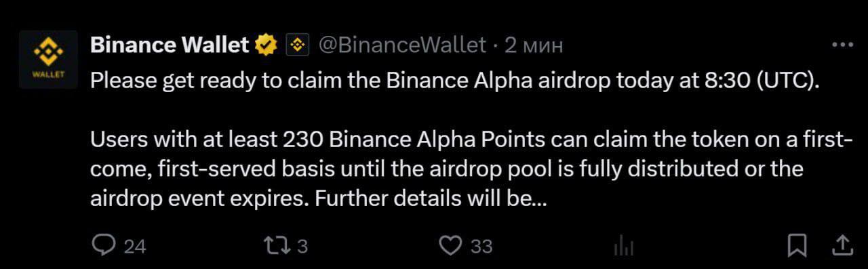
Task: Click the reply speech bubble icon
Action: click(103, 245)
